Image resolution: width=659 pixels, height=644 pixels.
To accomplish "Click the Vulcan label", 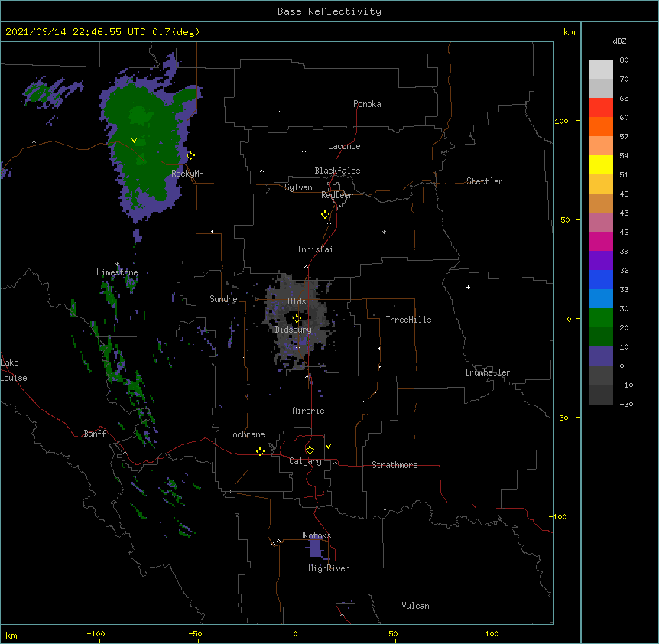I will pyautogui.click(x=415, y=606).
